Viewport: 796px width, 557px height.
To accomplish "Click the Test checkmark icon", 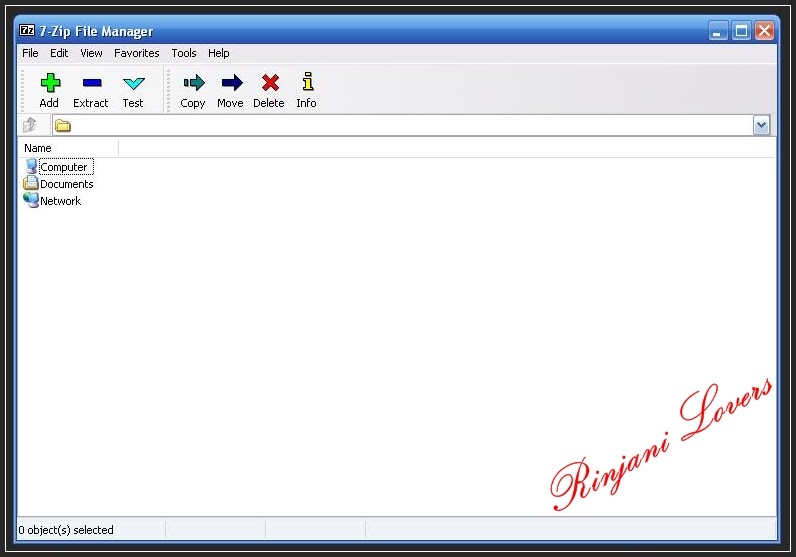I will pos(134,83).
